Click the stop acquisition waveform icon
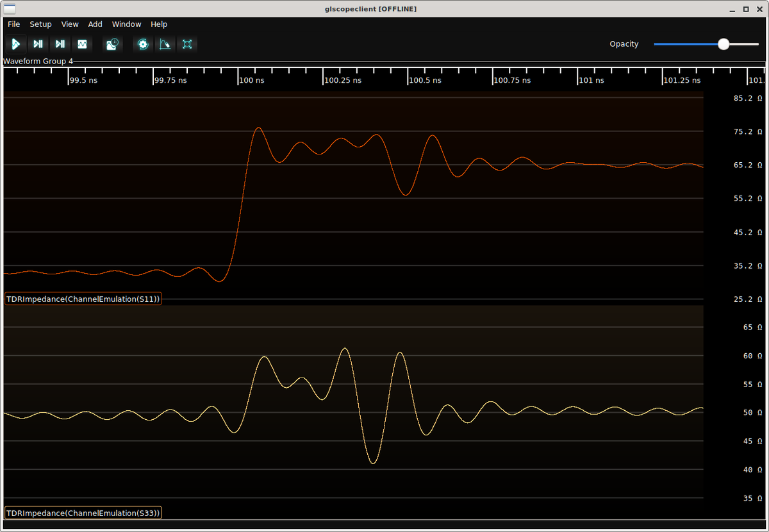The width and height of the screenshot is (769, 532). 82,44
